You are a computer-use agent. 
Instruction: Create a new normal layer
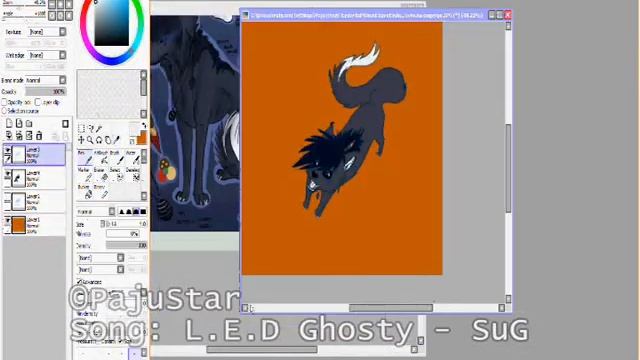[x=9, y=123]
